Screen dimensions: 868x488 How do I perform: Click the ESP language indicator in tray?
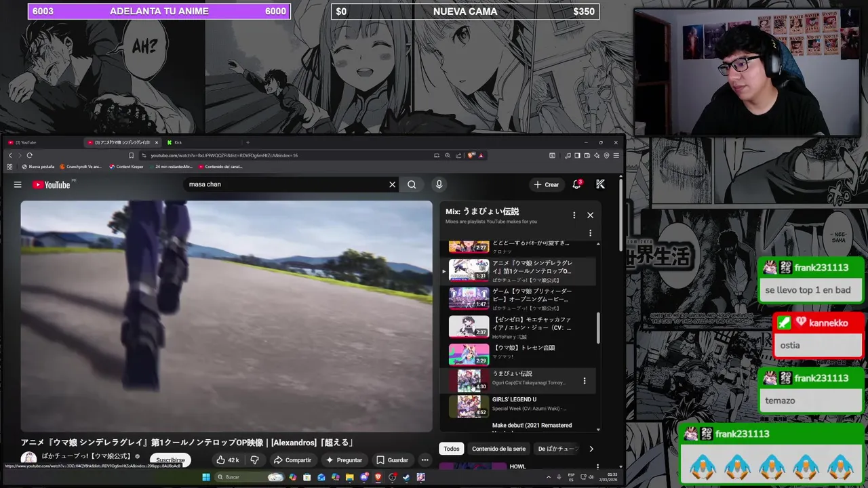(571, 477)
